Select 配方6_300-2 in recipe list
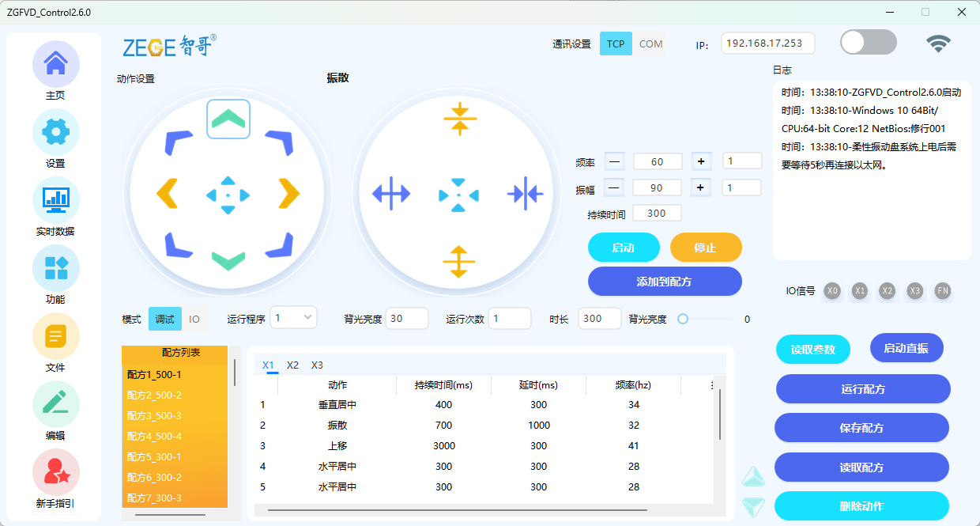The width and height of the screenshot is (980, 526). [x=175, y=478]
